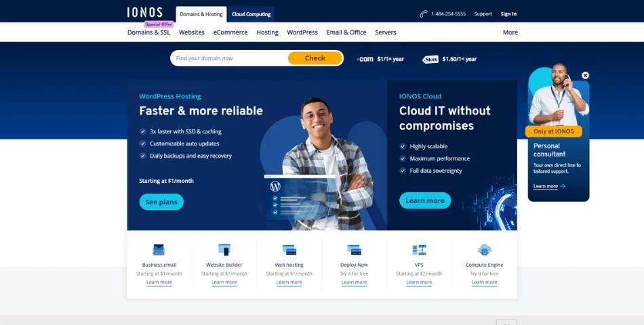This screenshot has height=325, width=644.
Task: Click '$1/1st year' .com price
Action: [x=390, y=59]
